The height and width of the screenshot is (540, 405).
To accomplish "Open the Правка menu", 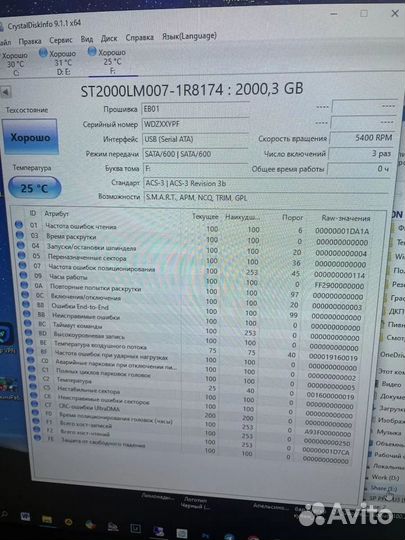I will 30,41.
